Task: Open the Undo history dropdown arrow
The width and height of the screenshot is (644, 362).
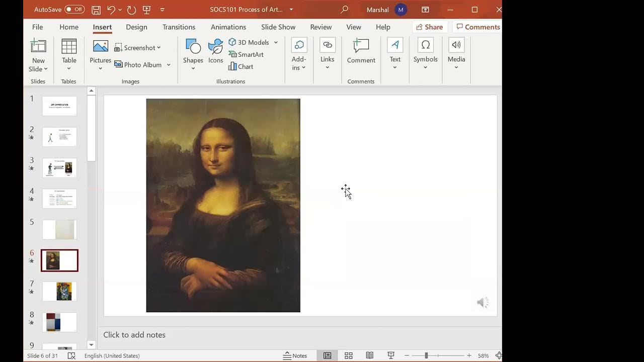Action: click(120, 10)
